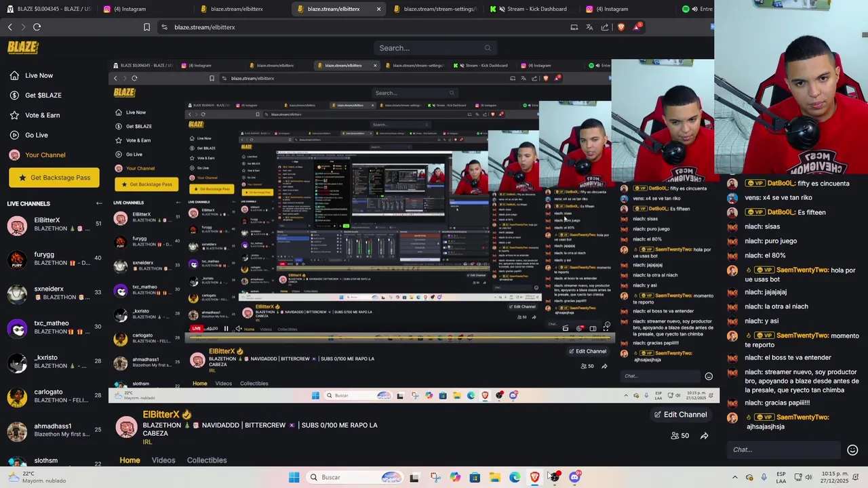Bookmark this page with the bookmark icon
The image size is (868, 488).
point(146,27)
